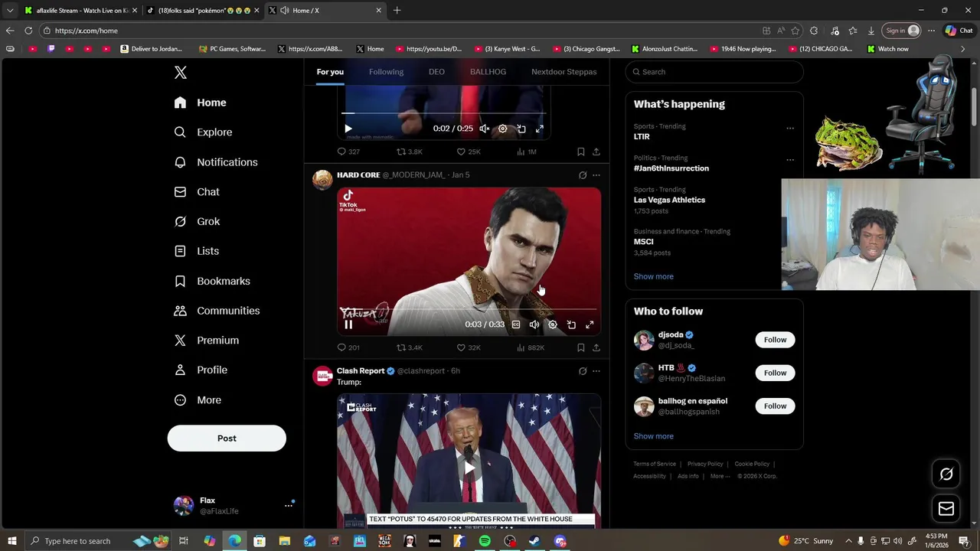Image resolution: width=980 pixels, height=551 pixels.
Task: Click the Windows Start button
Action: point(12,541)
